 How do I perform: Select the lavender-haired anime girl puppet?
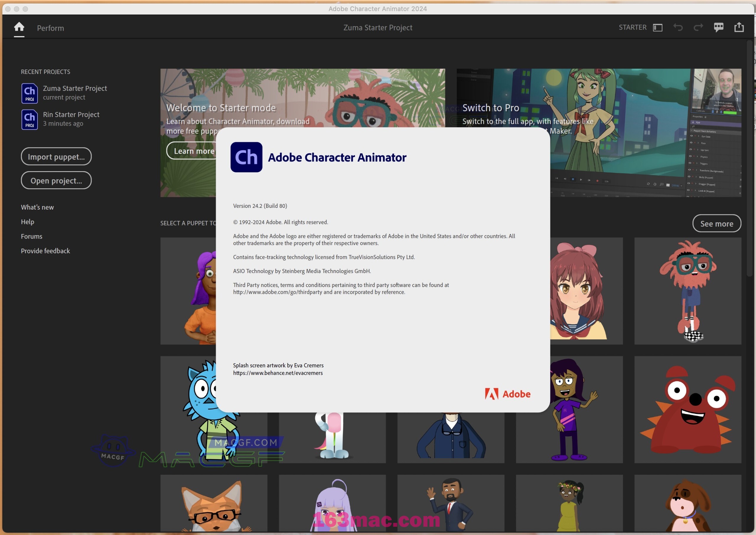[x=332, y=503]
